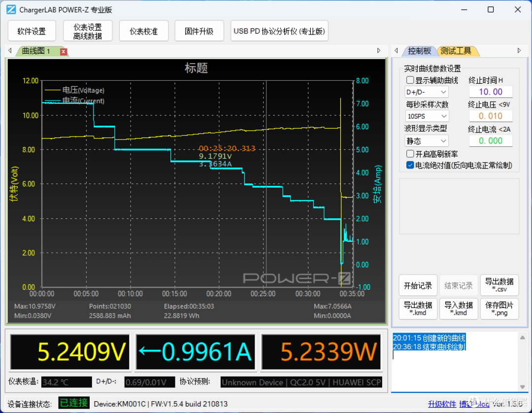The height and width of the screenshot is (413, 532).
Task: Open 仪表设置 离线数据 panel
Action: pos(88,31)
